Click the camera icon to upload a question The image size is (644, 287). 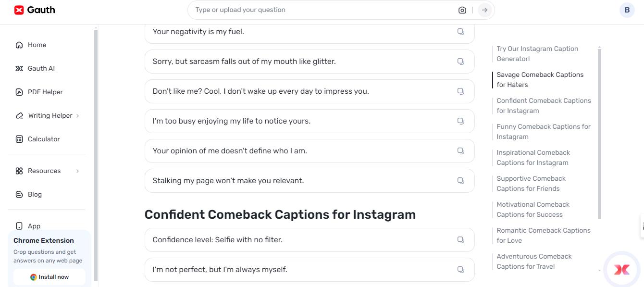pyautogui.click(x=462, y=10)
